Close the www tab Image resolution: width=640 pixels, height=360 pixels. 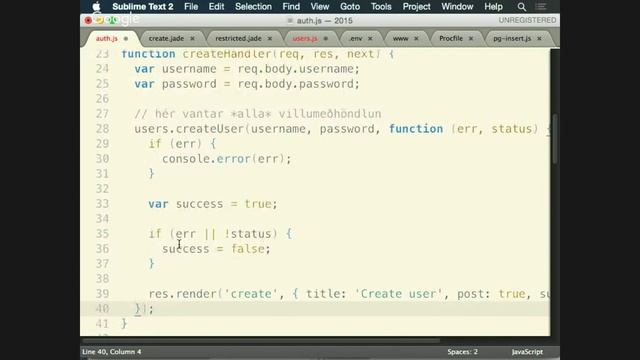[416, 38]
